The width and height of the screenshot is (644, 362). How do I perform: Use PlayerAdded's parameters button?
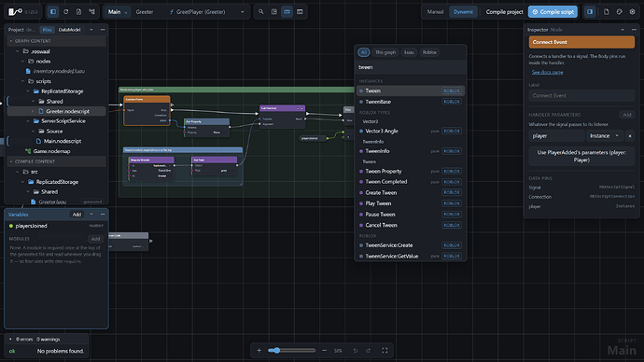[x=581, y=156]
